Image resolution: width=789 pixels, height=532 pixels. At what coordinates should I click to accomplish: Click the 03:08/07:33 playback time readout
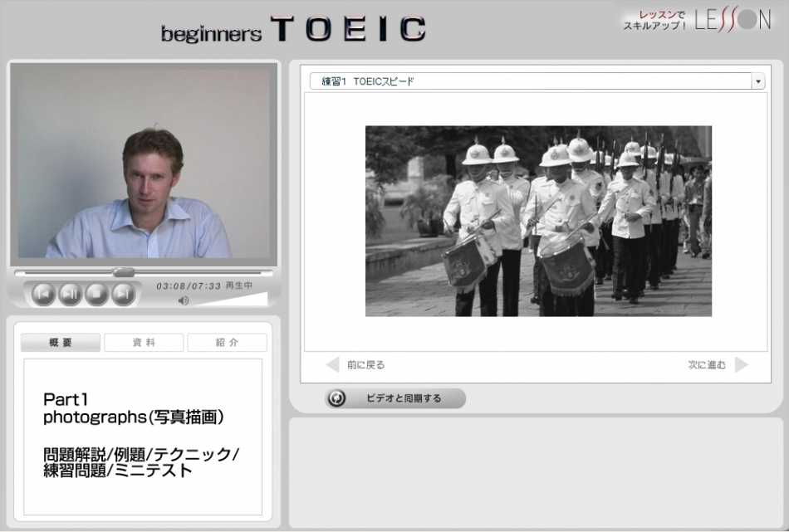[189, 286]
